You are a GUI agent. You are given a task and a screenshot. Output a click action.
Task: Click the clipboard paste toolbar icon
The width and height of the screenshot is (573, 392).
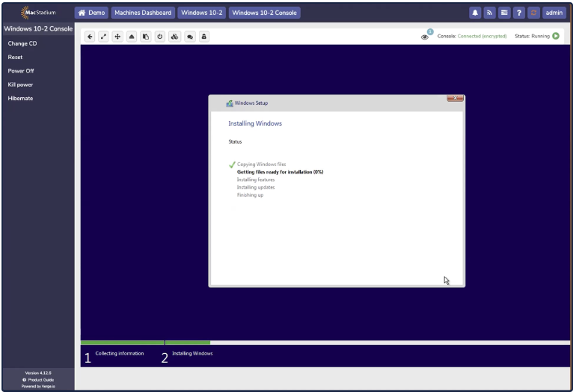coord(146,37)
